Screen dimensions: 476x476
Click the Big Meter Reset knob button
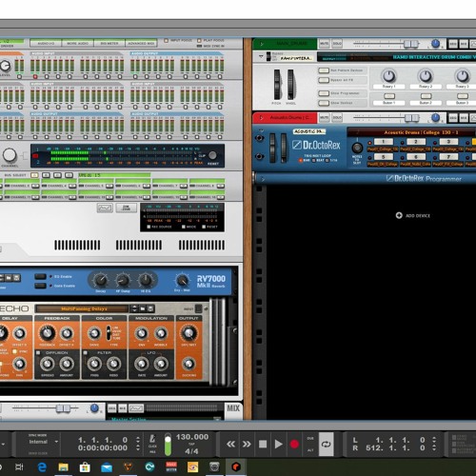(212, 155)
